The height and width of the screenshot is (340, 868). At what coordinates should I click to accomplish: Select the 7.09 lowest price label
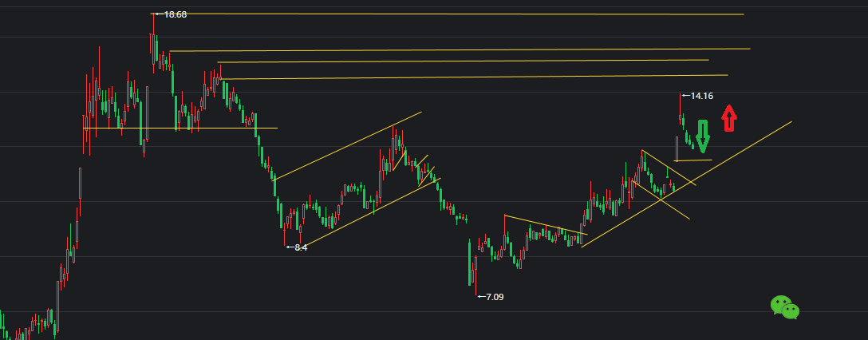click(495, 297)
